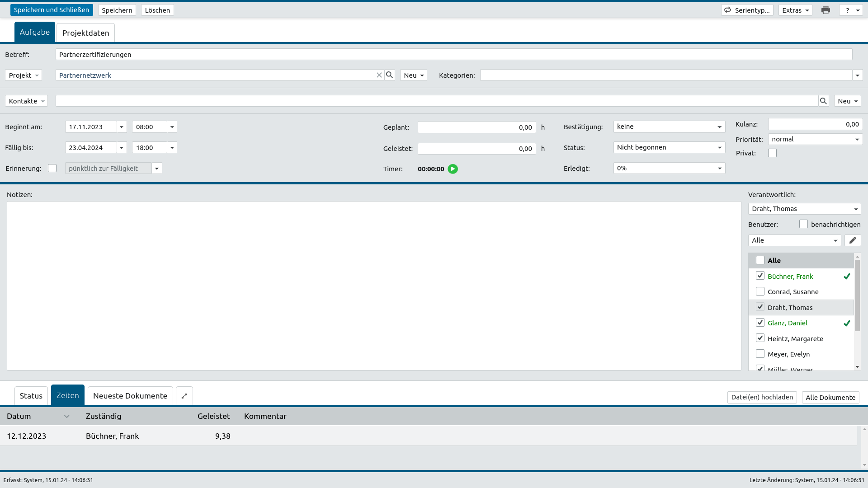The width and height of the screenshot is (868, 488).
Task: Check the Conrad, Susanne user checkbox
Action: [x=760, y=291]
